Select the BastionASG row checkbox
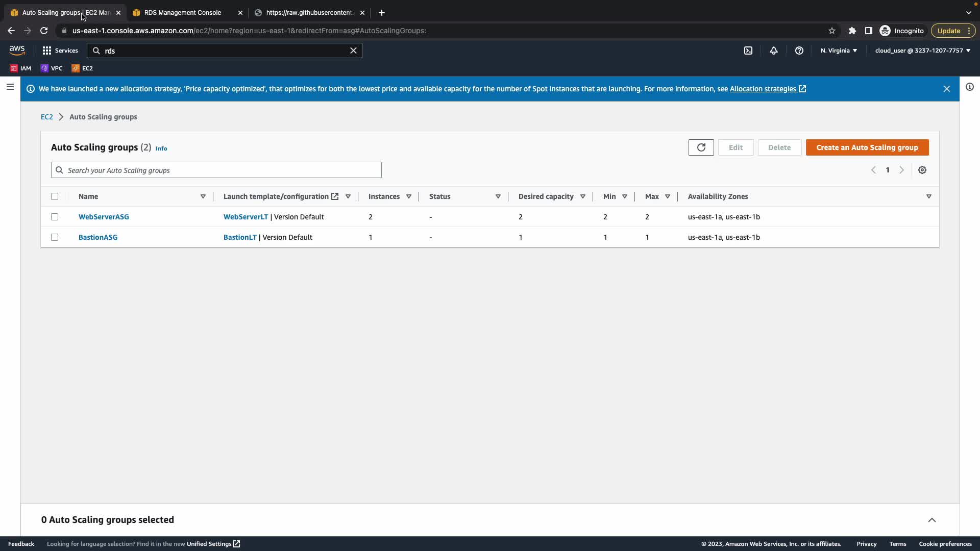The image size is (980, 551). click(55, 237)
